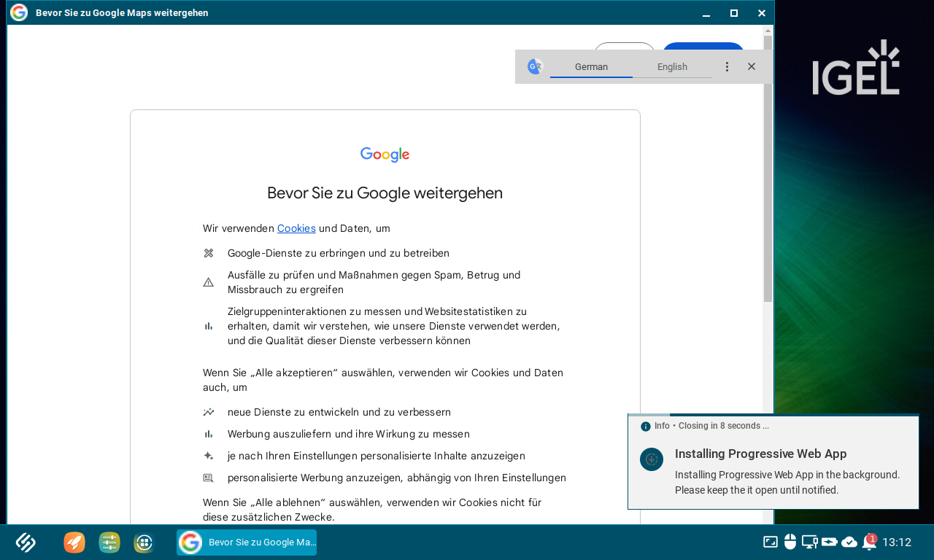Check the battery charging tray icon
The image size is (934, 560).
[x=829, y=542]
